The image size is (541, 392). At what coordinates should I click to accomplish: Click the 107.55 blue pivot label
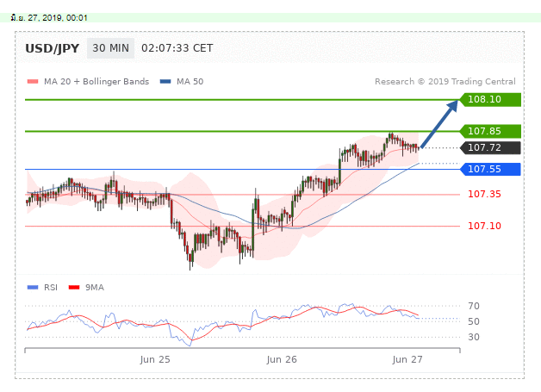(491, 169)
